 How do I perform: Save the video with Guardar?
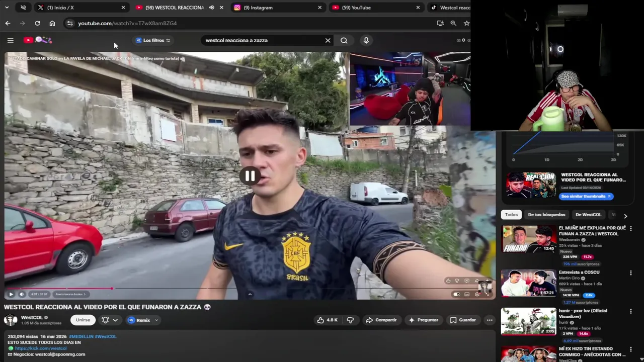463,320
